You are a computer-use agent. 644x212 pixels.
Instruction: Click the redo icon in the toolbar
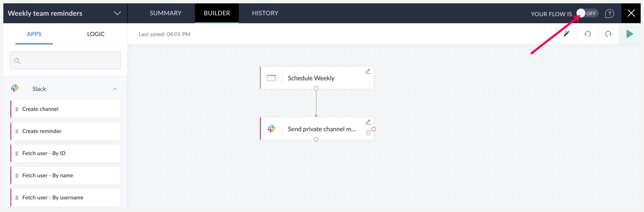609,34
